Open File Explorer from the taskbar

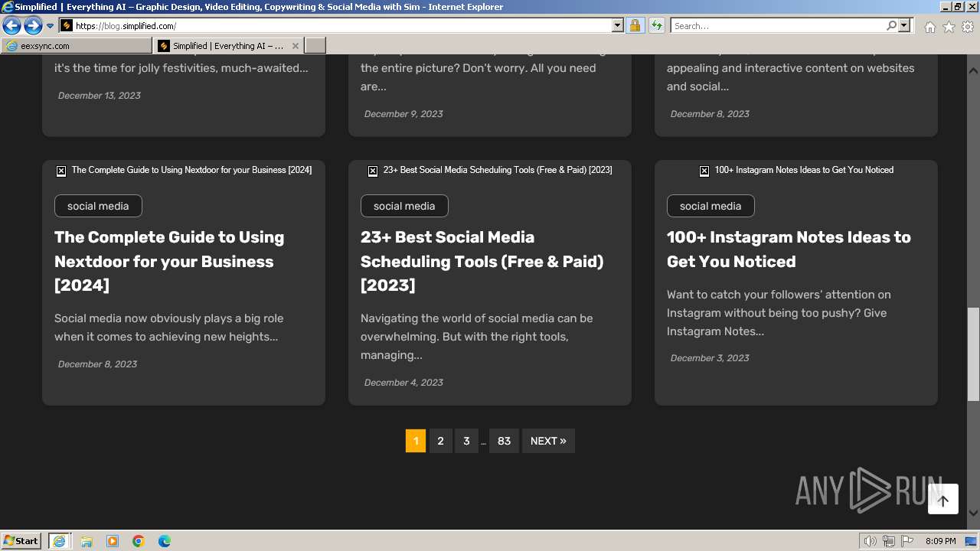[x=87, y=541]
